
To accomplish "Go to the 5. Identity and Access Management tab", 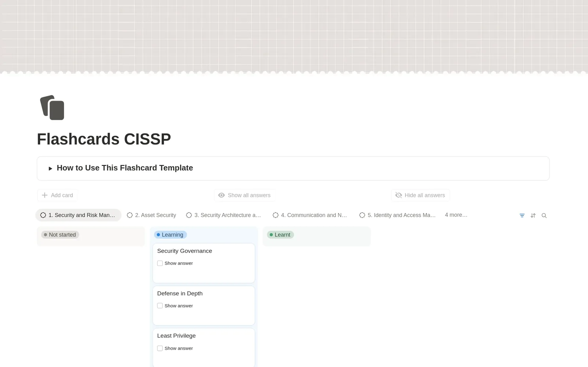I will pyautogui.click(x=397, y=215).
